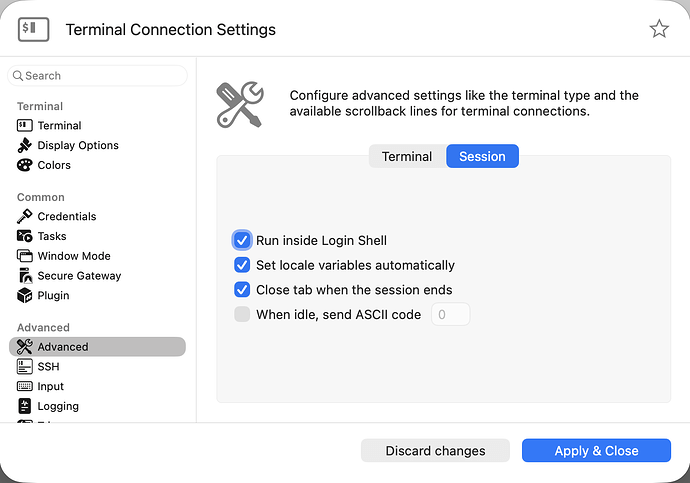Toggle Close tab when session ends
The width and height of the screenshot is (690, 483).
pos(242,290)
